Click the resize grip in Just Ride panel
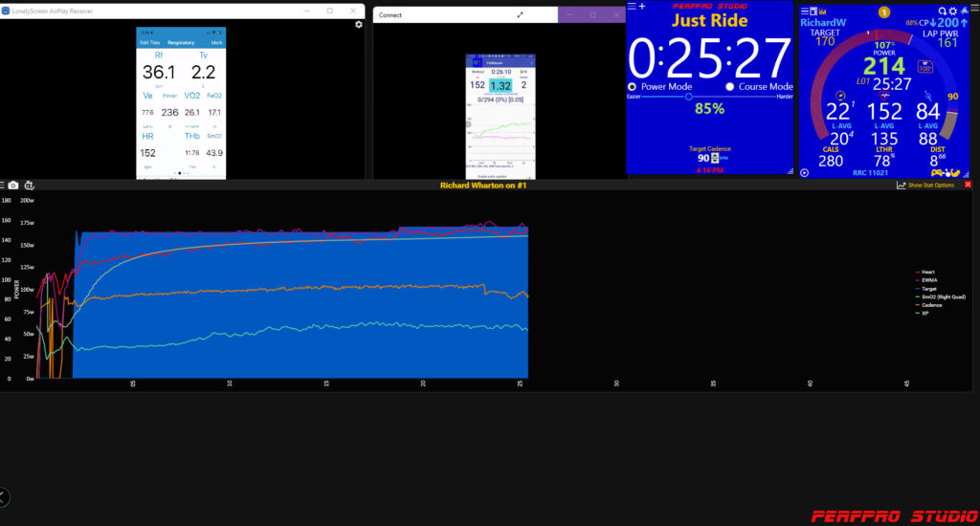Screen dimensions: 980x526 click(x=790, y=171)
